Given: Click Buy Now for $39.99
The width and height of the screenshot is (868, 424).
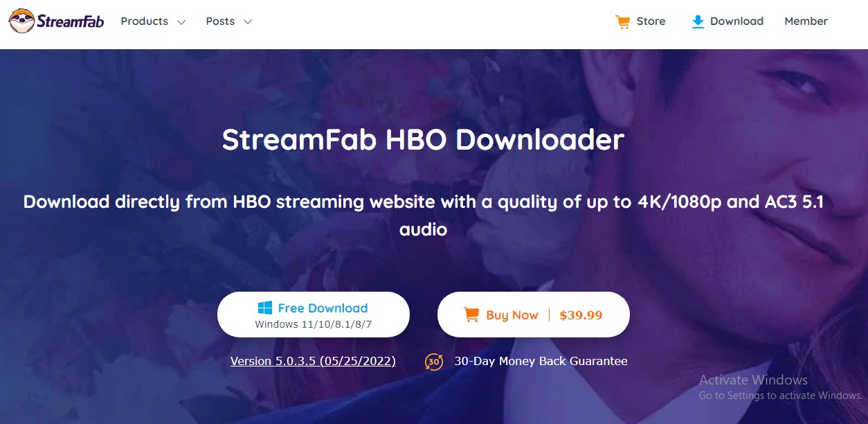Looking at the screenshot, I should coord(533,315).
